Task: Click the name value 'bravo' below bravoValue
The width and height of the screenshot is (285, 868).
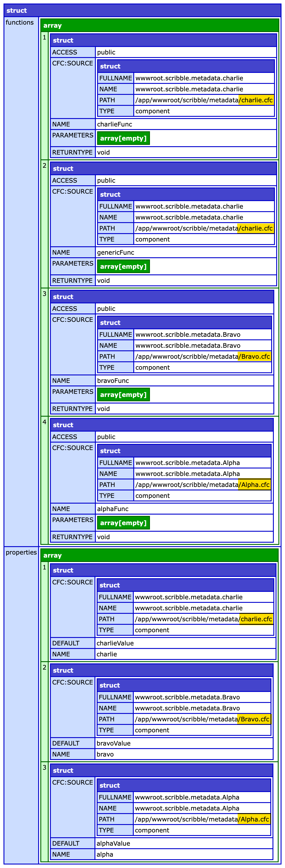Action: click(105, 754)
